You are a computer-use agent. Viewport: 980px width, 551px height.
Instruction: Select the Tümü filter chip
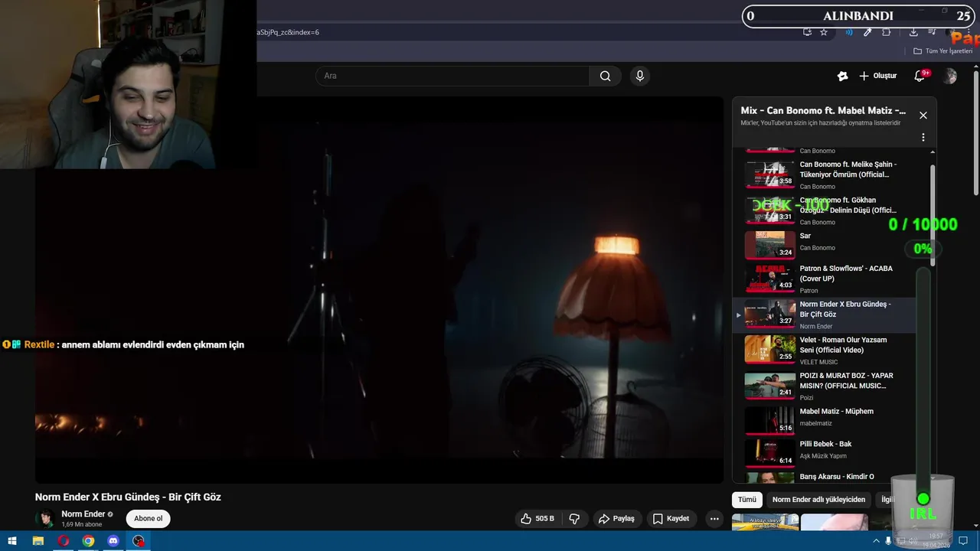click(x=746, y=500)
